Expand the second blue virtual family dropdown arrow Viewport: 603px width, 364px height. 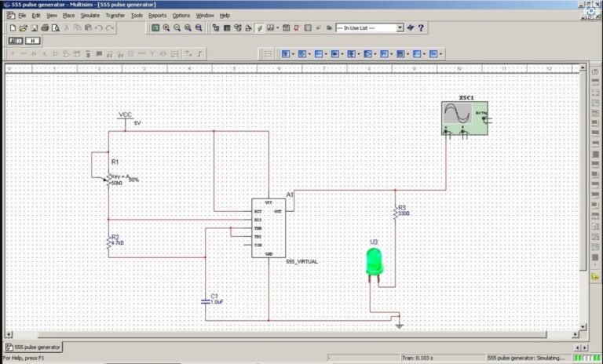[x=309, y=54]
